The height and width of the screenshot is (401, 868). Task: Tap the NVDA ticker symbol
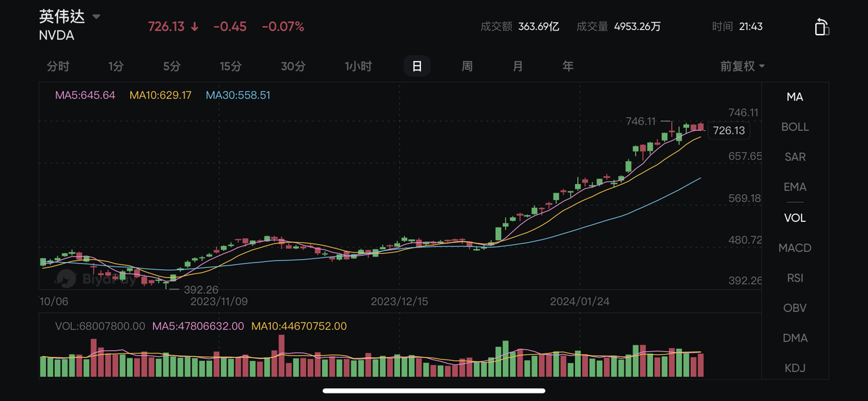[x=57, y=35]
